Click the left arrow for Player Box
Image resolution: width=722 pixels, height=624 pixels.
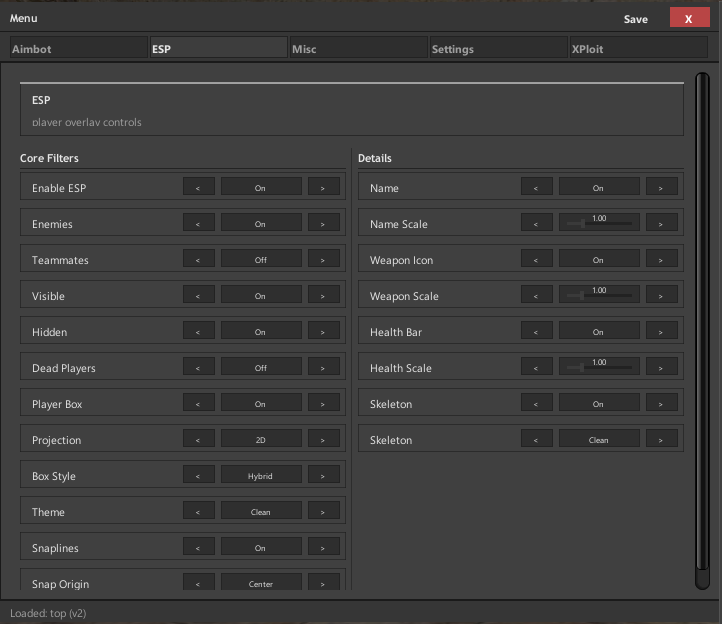tap(198, 402)
